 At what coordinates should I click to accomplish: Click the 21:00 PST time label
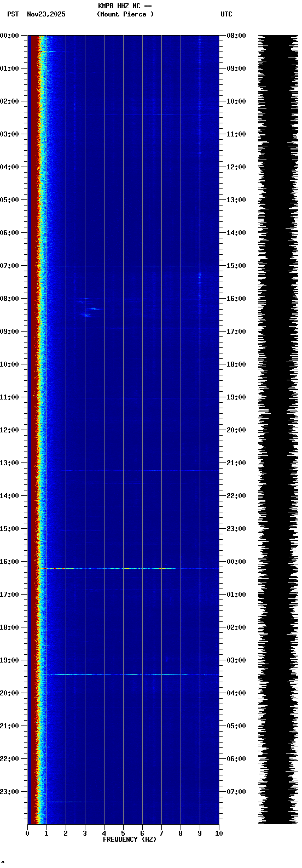(9, 726)
